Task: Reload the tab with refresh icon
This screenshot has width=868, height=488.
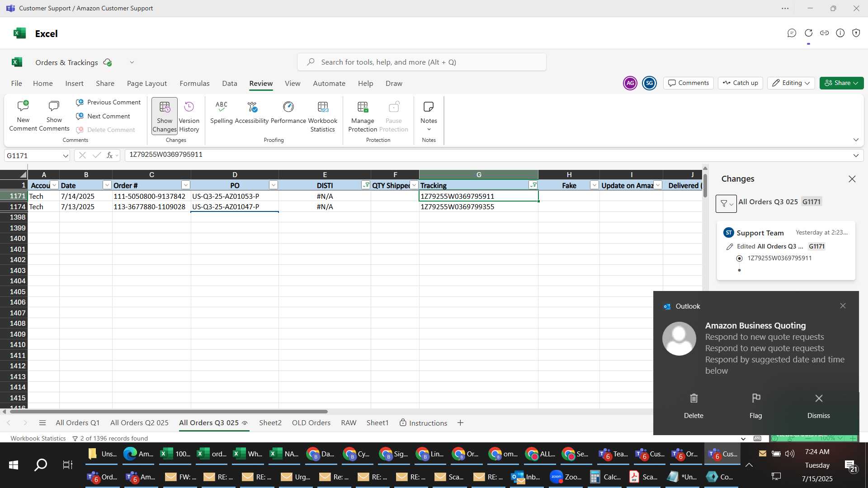Action: click(808, 33)
